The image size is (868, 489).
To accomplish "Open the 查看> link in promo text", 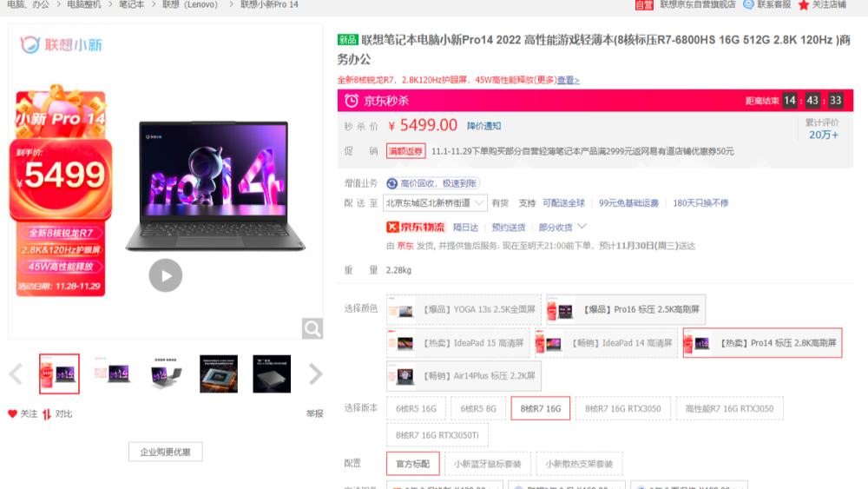I will pos(568,80).
